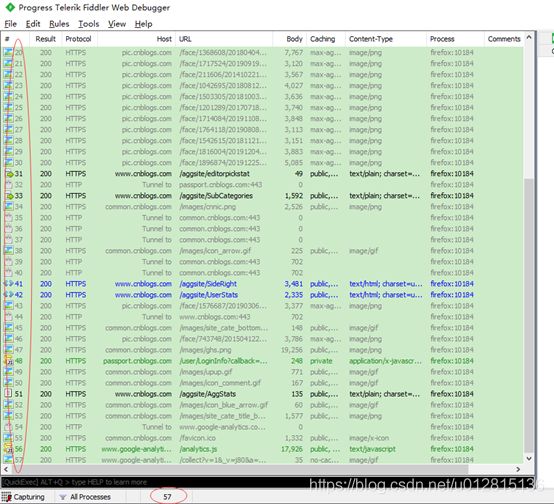Select passport.cnblogs.com host in session 48
554x504 pixels.
coord(137,361)
